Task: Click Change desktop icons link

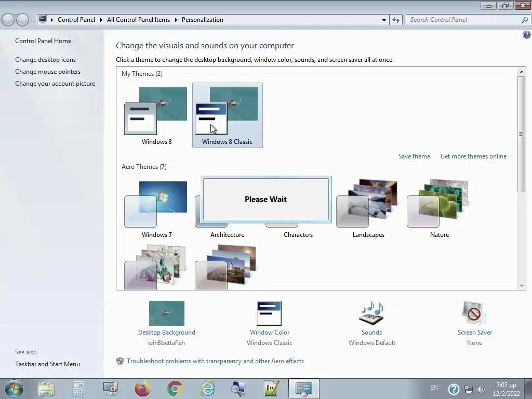Action: [46, 59]
